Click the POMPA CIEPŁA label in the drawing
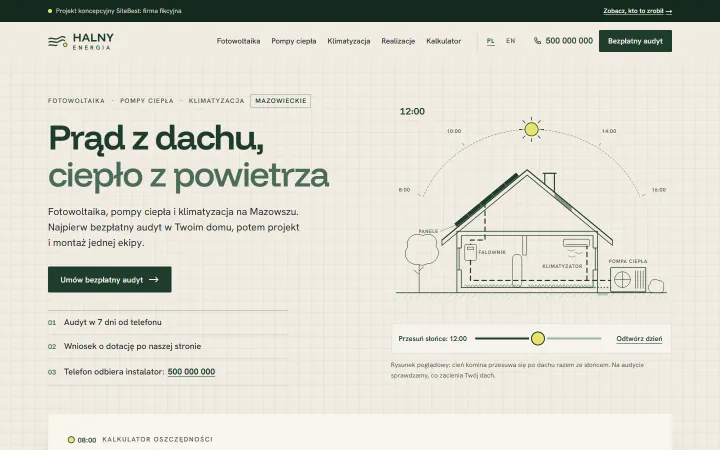 click(x=628, y=261)
